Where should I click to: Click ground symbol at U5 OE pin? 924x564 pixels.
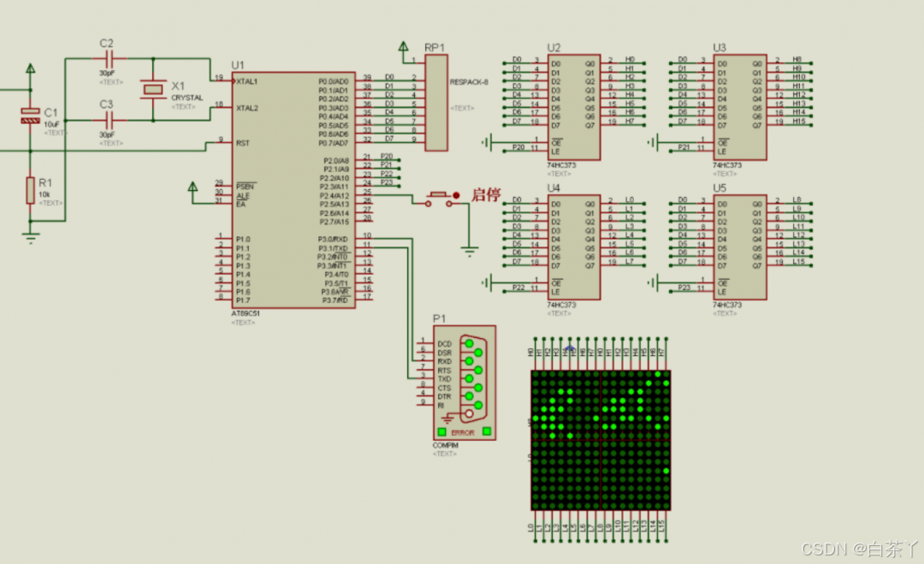(652, 283)
